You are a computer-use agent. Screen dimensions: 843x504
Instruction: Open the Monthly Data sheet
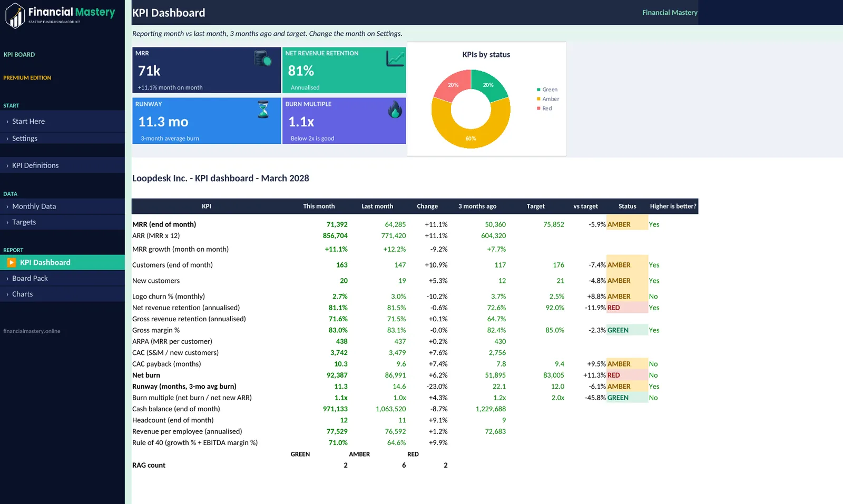(x=62, y=206)
